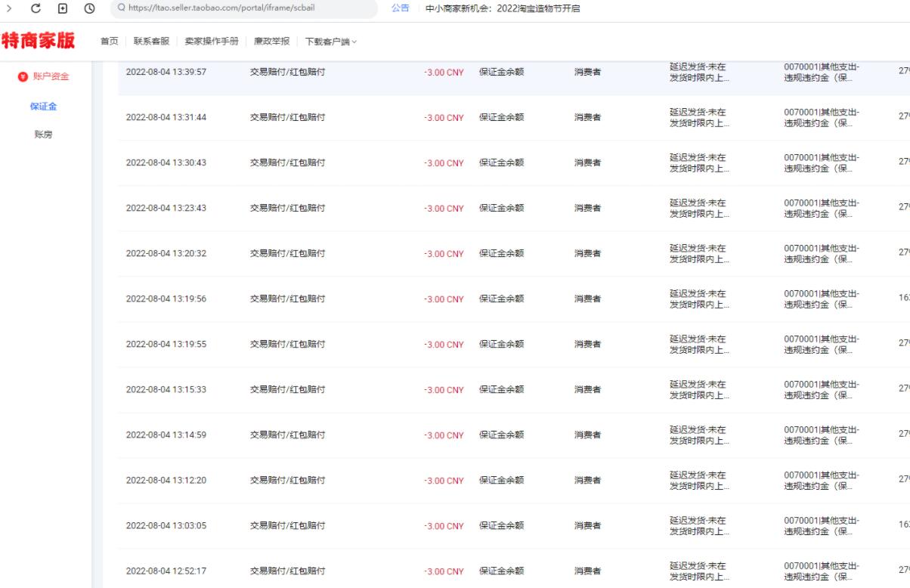Open 廉政举报 in the top navigation
Screen dimensions: 910x588
[x=271, y=41]
